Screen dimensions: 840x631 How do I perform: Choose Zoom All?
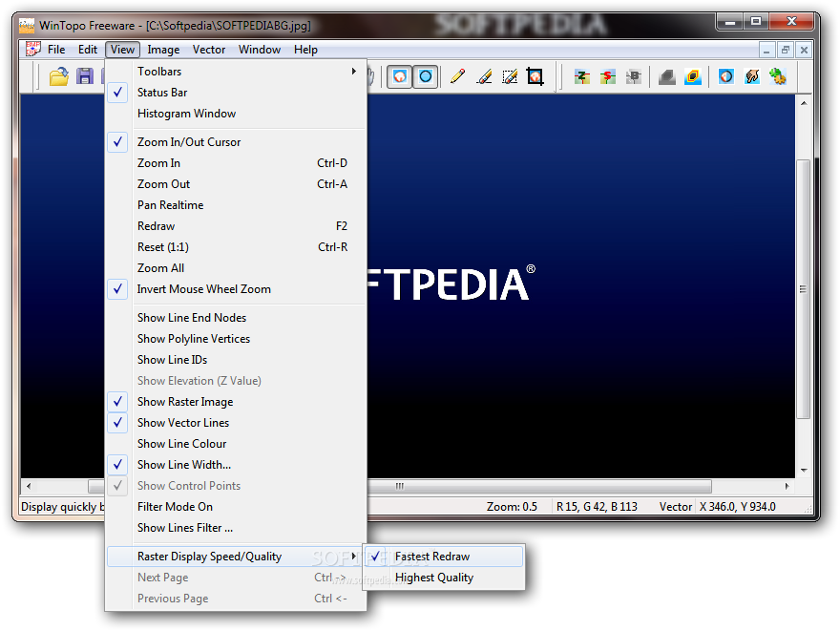236,268
